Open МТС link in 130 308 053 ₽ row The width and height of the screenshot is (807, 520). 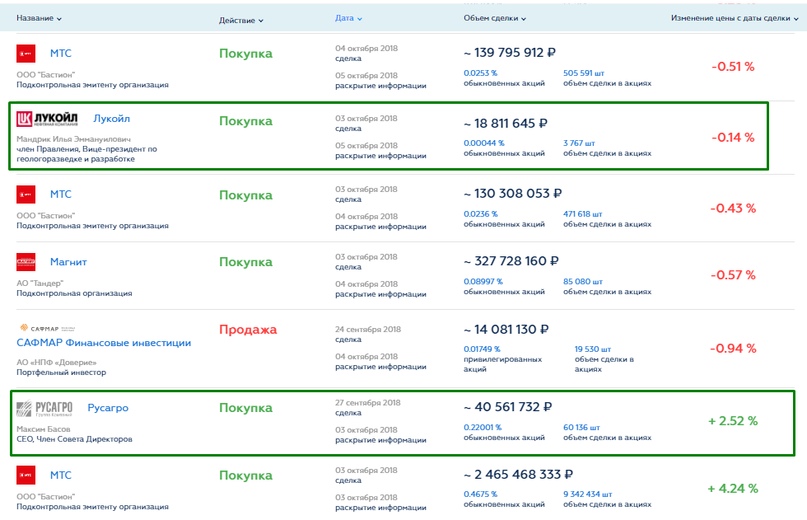61,194
